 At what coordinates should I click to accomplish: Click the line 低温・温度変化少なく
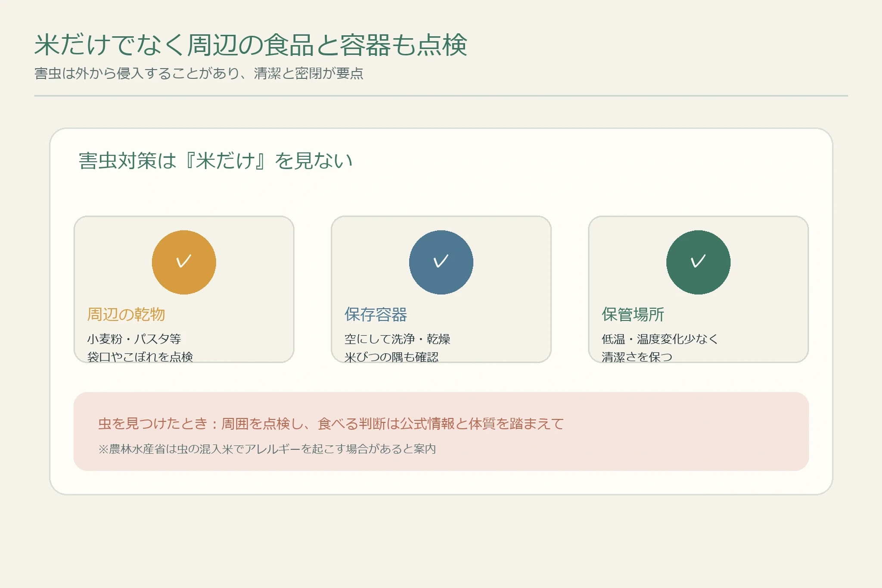pyautogui.click(x=660, y=339)
